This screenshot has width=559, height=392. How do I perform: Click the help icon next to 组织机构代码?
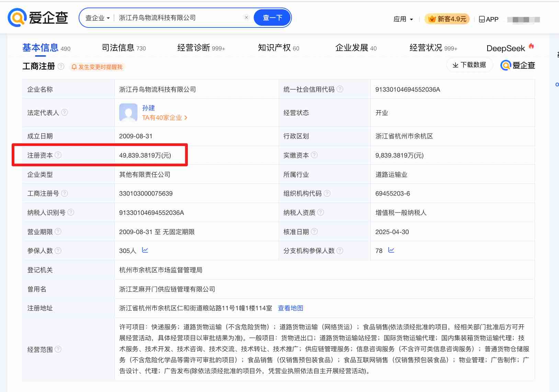[327, 193]
